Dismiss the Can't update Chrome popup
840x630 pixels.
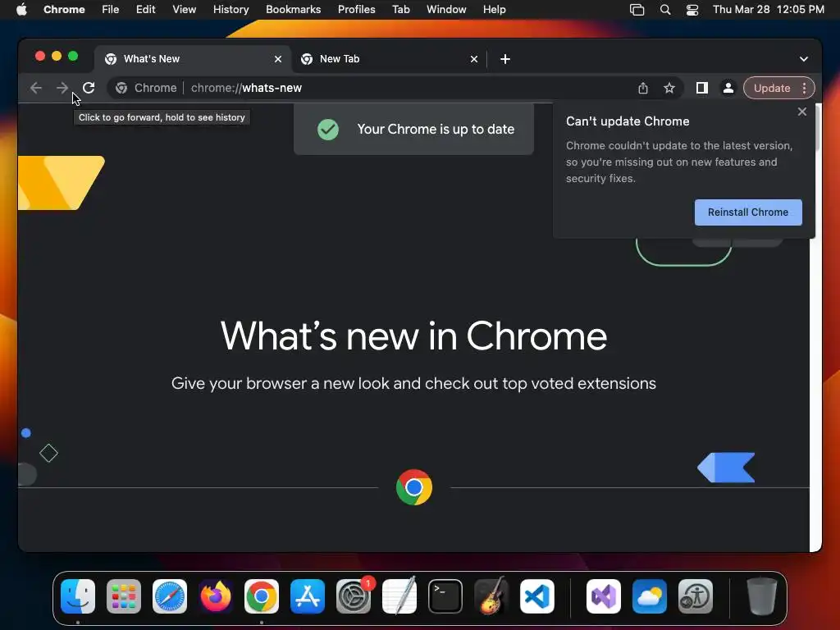coord(802,112)
